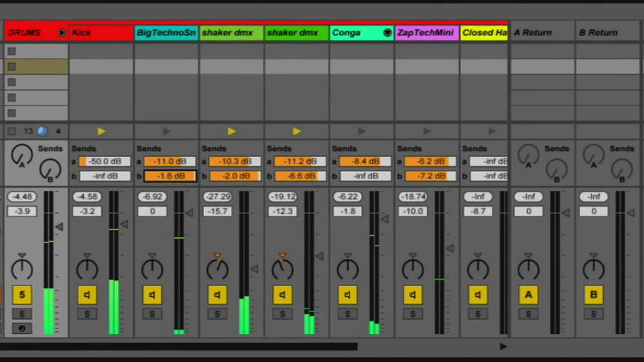
Task: Click DRUMS track send B knob
Action: point(50,170)
